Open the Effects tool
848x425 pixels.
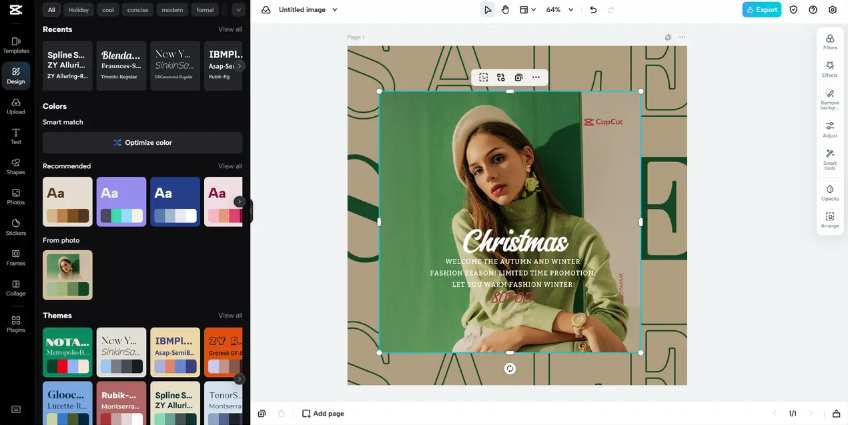point(830,69)
